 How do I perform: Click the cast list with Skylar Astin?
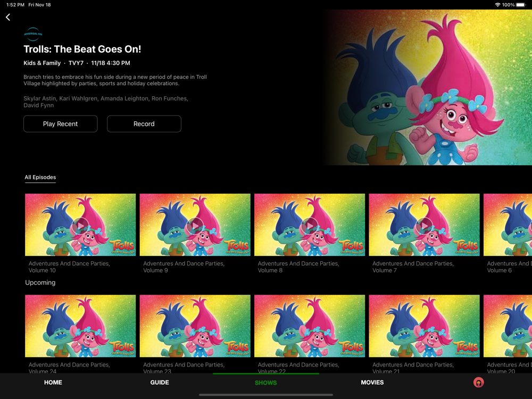coord(106,102)
